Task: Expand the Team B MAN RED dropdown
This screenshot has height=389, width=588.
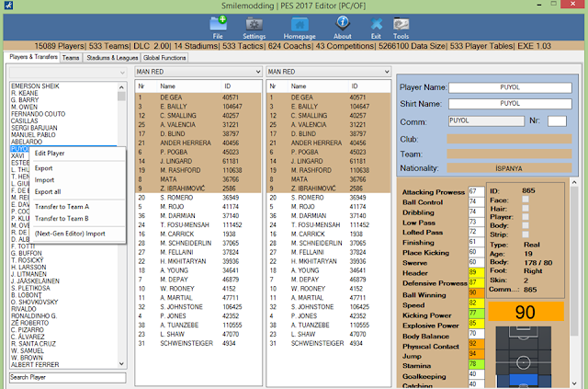Action: [329, 72]
